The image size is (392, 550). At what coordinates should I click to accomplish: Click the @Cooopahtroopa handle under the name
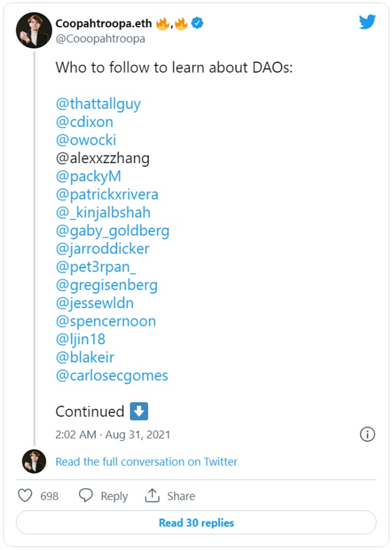click(x=101, y=39)
